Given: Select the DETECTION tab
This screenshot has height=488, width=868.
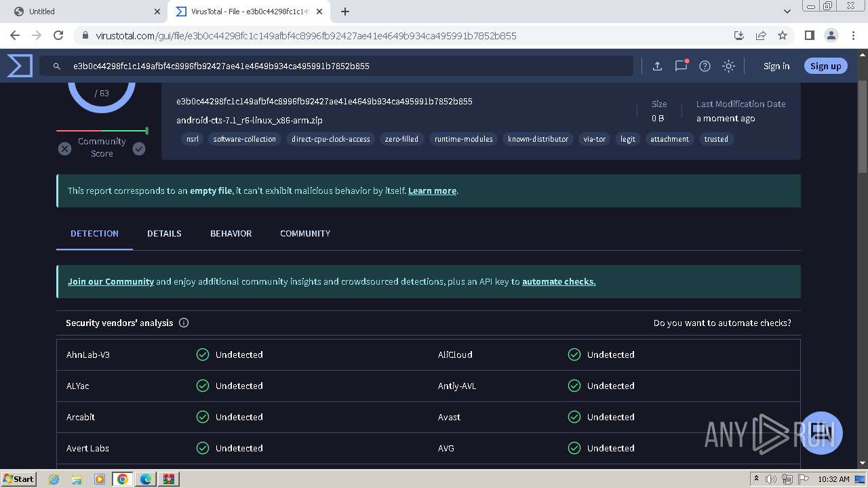Looking at the screenshot, I should coord(94,233).
